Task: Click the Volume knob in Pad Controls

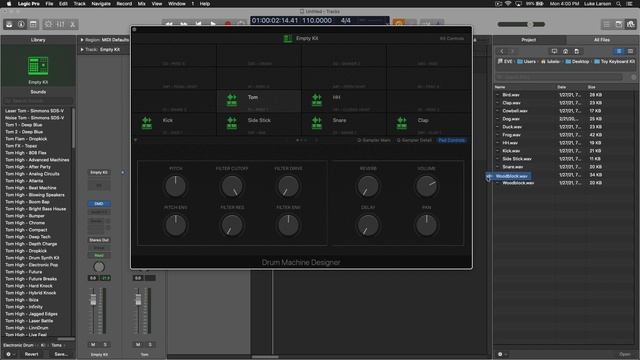Action: coord(427,187)
